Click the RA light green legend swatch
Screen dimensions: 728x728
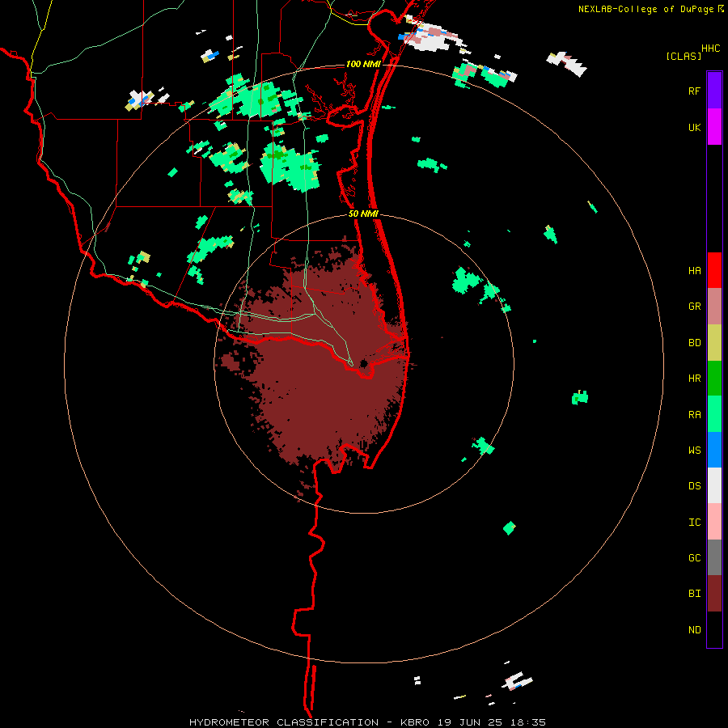point(714,414)
